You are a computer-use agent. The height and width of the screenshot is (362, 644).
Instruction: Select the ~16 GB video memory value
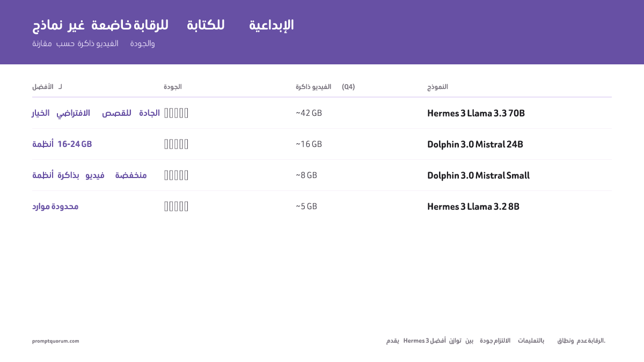pos(309,144)
